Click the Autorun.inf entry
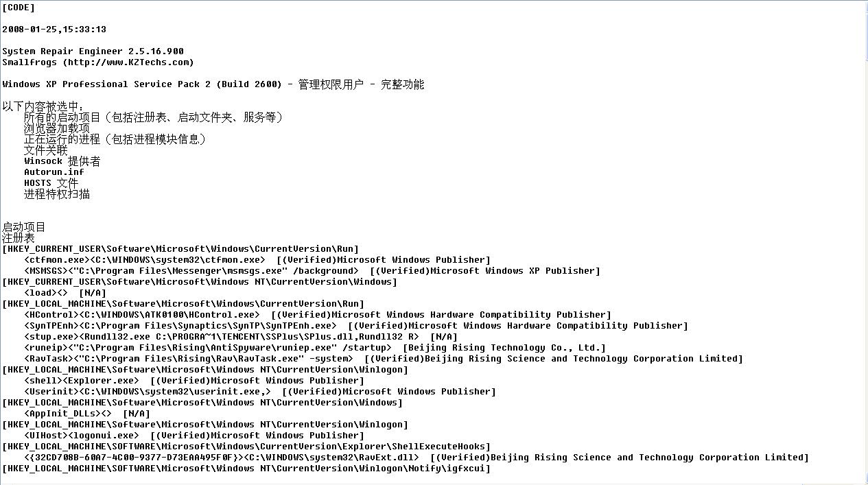Image resolution: width=868 pixels, height=485 pixels. 54,172
